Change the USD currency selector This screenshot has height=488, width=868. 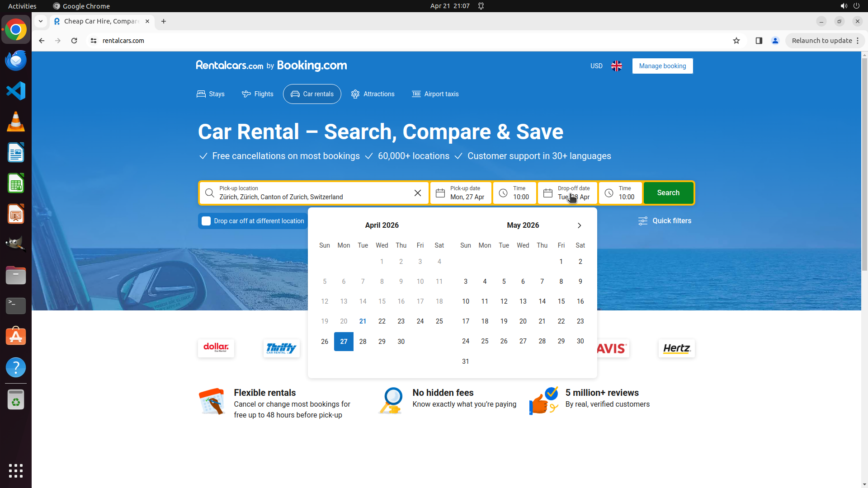coord(596,66)
